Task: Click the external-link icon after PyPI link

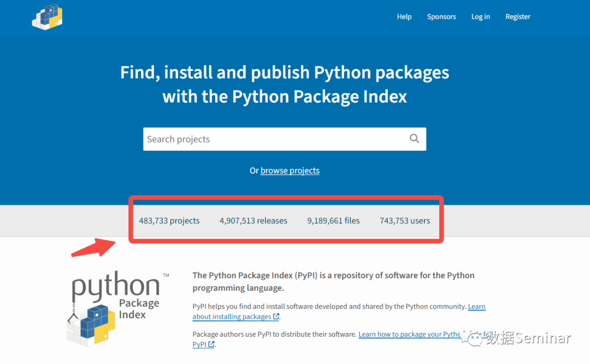Action: pyautogui.click(x=211, y=344)
